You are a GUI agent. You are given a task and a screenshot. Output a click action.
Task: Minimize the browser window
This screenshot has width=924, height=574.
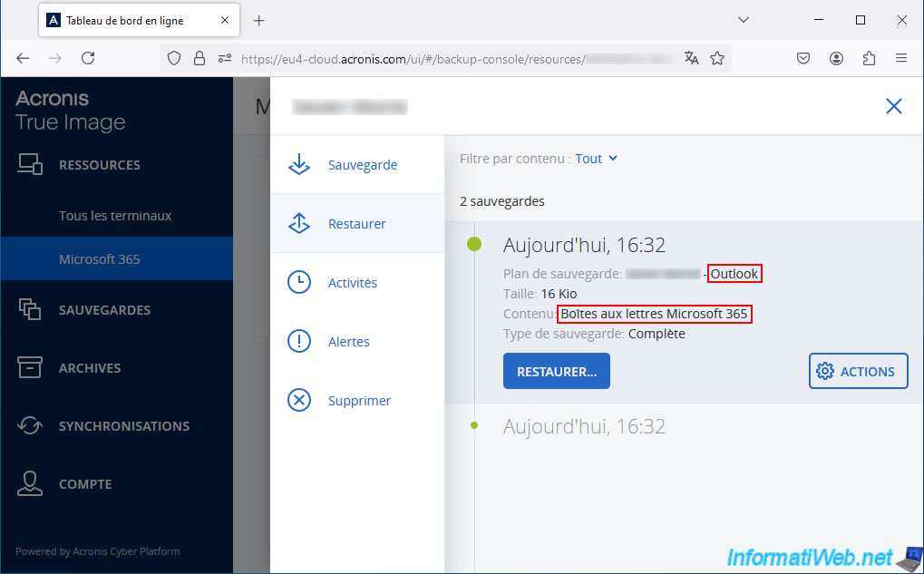(819, 20)
